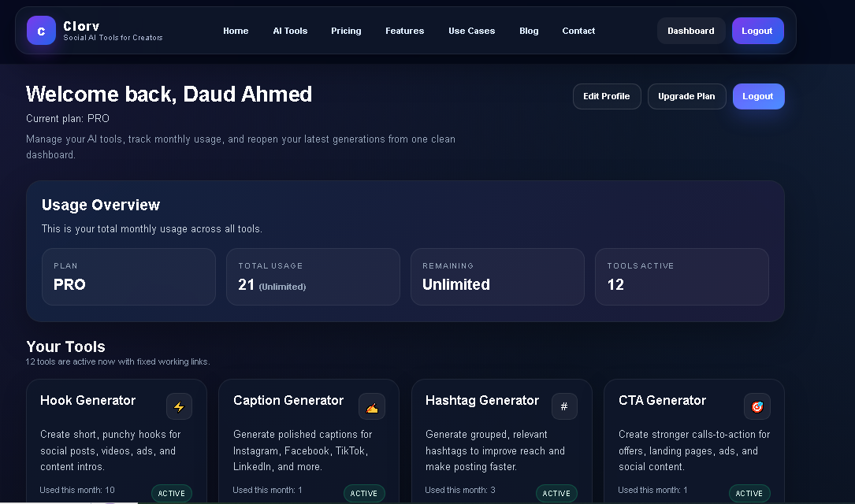This screenshot has height=504, width=855.
Task: Open the Hashtag Generator tool title
Action: pyautogui.click(x=482, y=401)
